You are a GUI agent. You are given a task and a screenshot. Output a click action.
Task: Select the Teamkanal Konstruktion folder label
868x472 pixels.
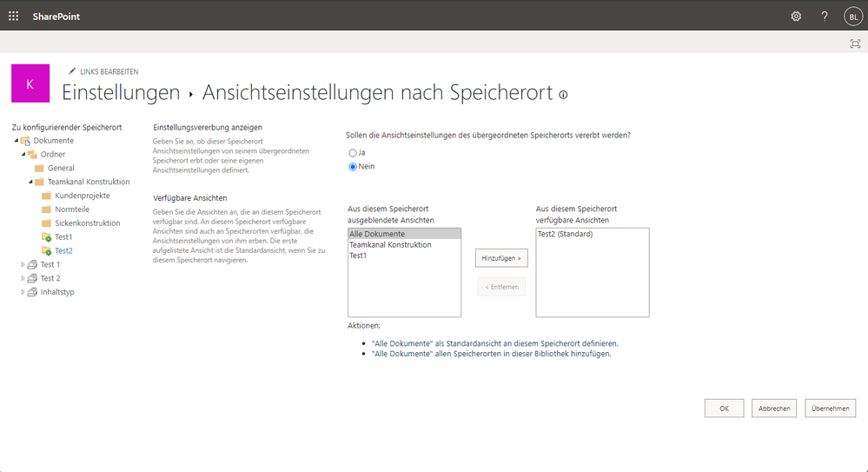[x=89, y=182]
